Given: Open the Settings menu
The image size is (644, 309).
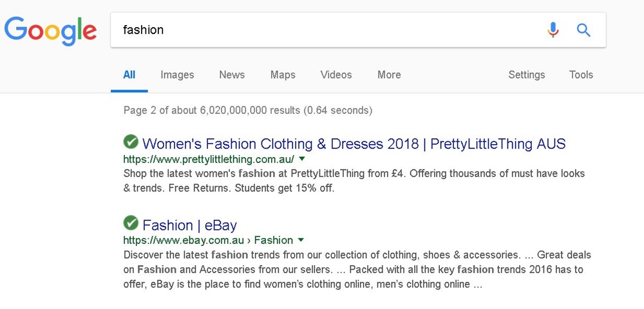Looking at the screenshot, I should 527,75.
